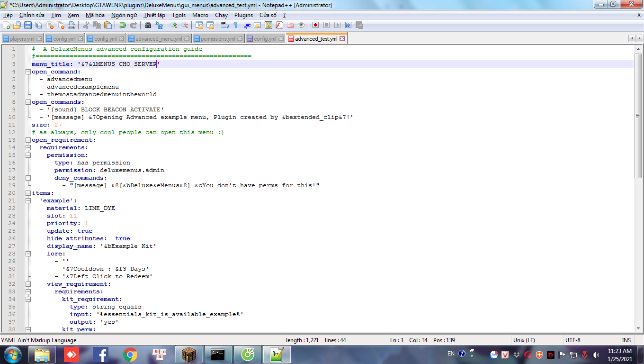Open the Document Map panel icon
This screenshot has width=644, height=364.
click(268, 25)
